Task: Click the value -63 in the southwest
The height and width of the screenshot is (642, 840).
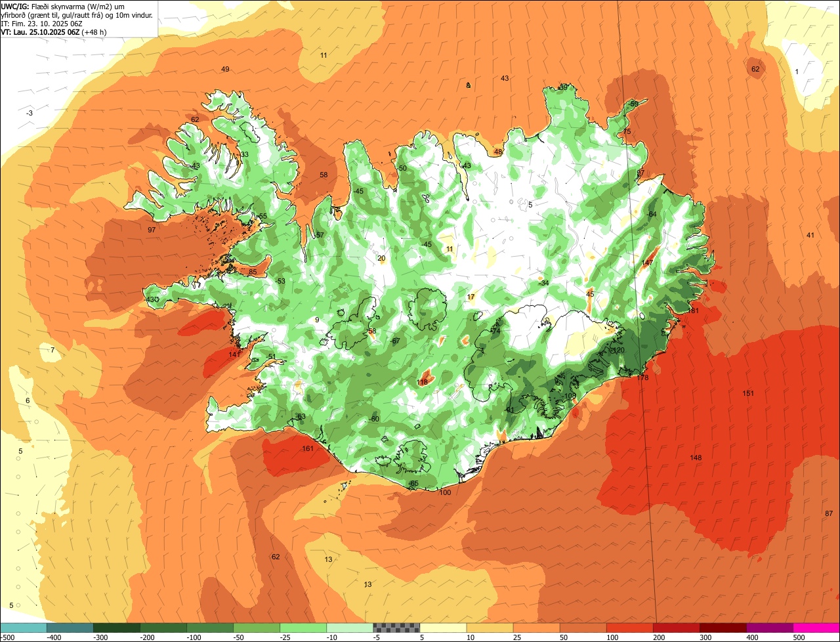Action: [x=301, y=416]
